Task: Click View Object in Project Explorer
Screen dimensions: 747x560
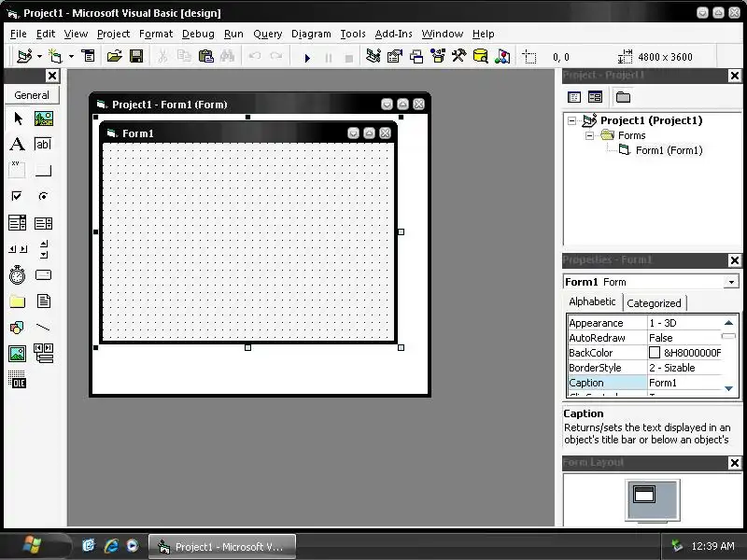Action: click(595, 97)
